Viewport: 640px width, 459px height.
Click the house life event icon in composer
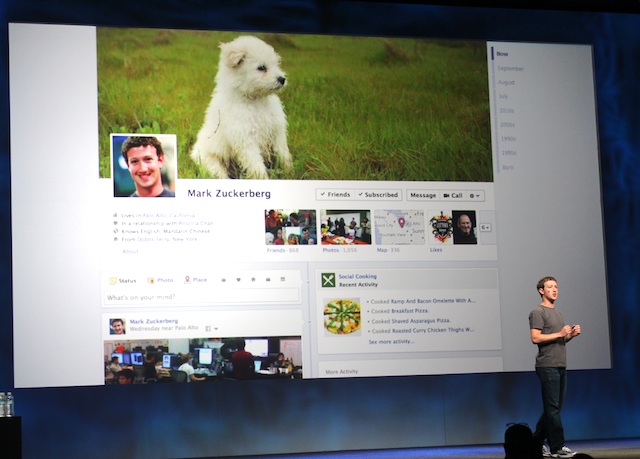[x=253, y=279]
